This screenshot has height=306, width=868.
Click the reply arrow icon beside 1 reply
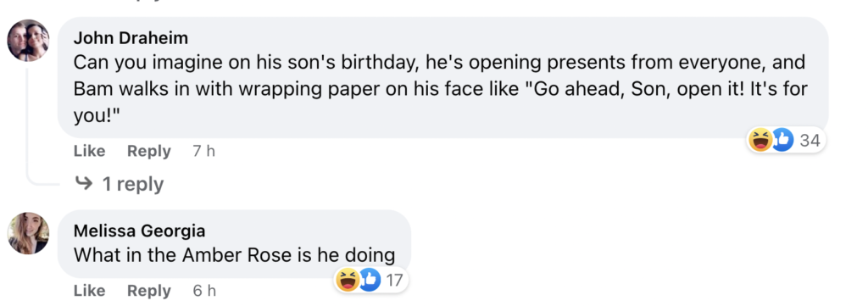(84, 183)
